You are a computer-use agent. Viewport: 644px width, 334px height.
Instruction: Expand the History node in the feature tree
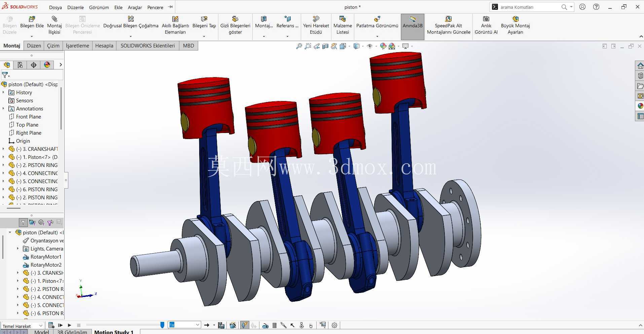click(x=4, y=92)
